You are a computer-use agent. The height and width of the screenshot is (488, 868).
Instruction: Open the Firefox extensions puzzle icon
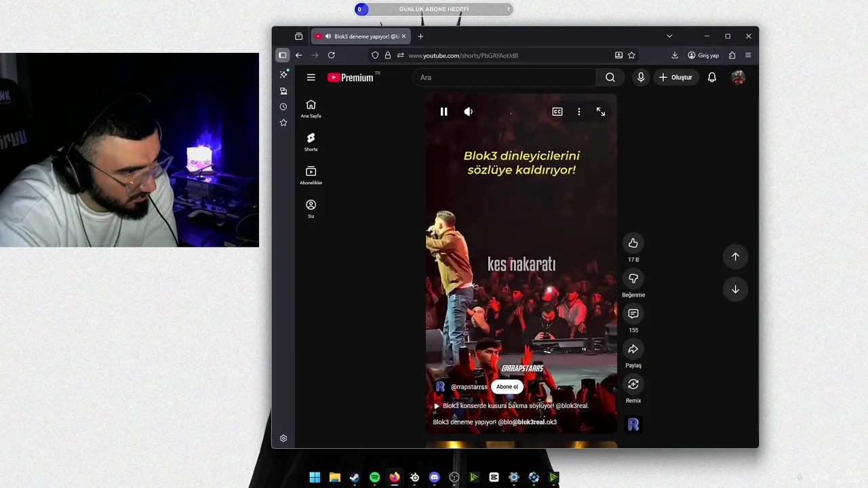pyautogui.click(x=732, y=55)
